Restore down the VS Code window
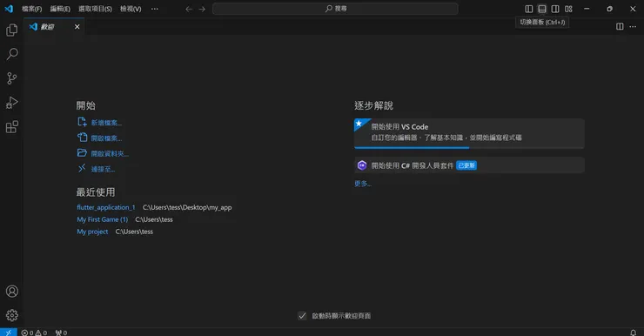Viewport: 644px width, 336px height. click(609, 9)
